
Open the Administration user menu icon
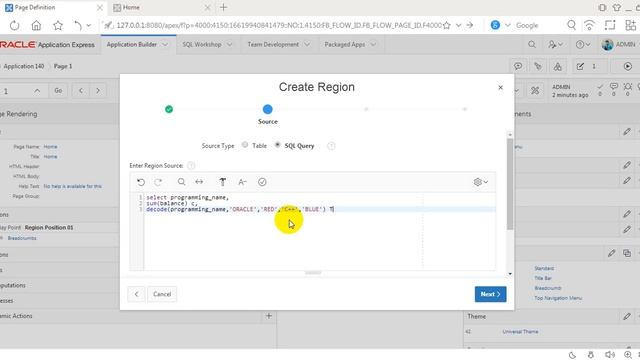click(x=556, y=44)
